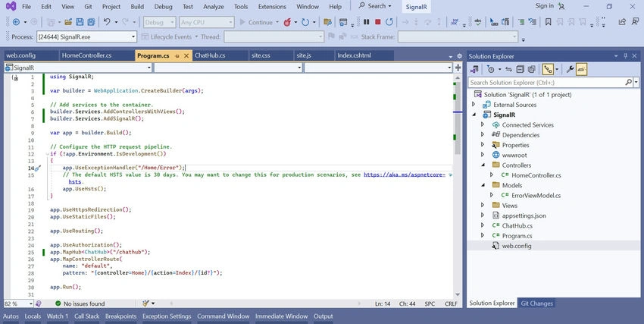
Task: Click Collapse All icon in Solution Explorer
Action: (x=520, y=70)
